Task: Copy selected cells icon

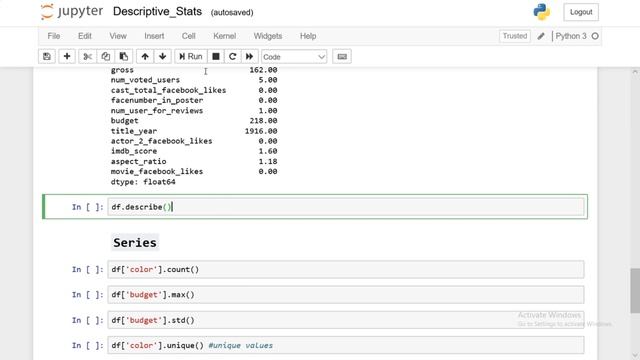Action: [105, 57]
